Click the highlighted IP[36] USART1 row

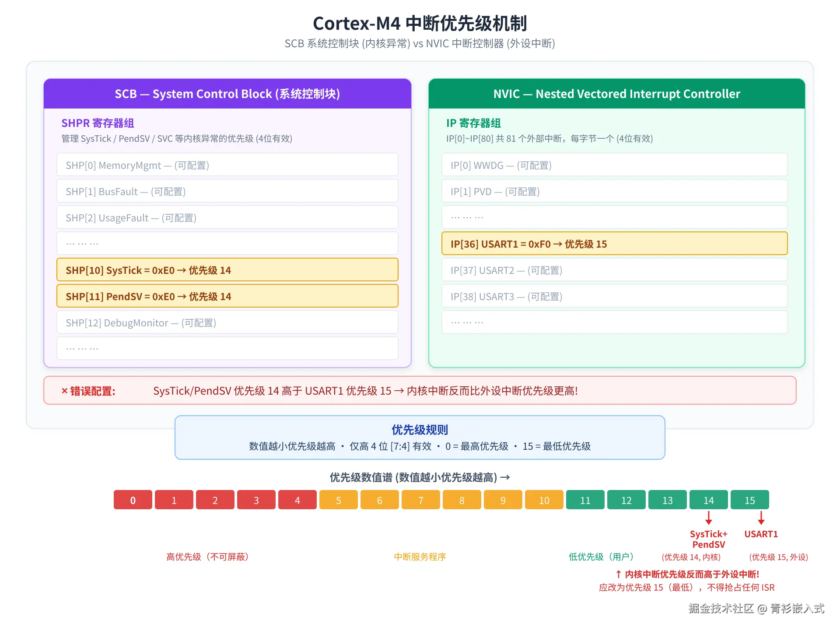tap(615, 244)
